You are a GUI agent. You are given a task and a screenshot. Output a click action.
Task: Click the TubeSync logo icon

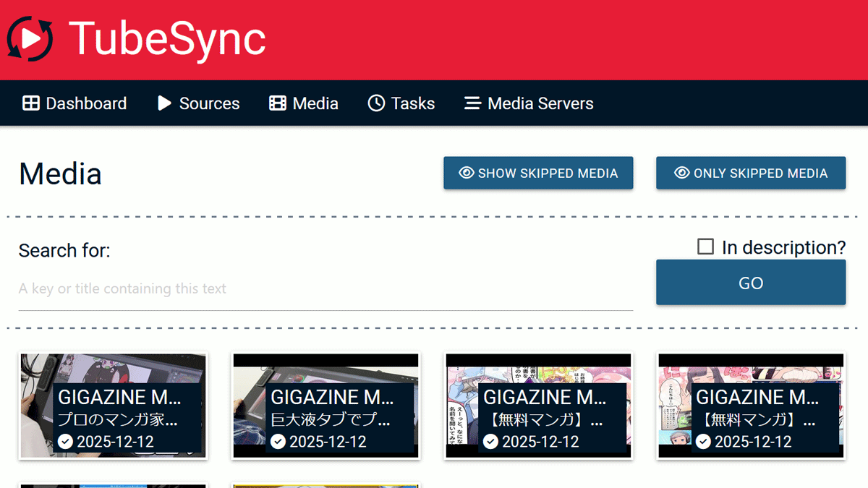30,38
